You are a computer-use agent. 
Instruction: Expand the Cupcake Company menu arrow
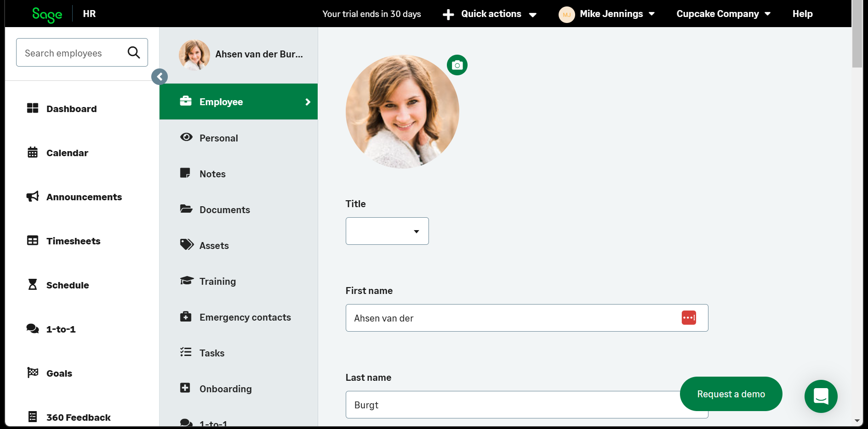(x=767, y=14)
